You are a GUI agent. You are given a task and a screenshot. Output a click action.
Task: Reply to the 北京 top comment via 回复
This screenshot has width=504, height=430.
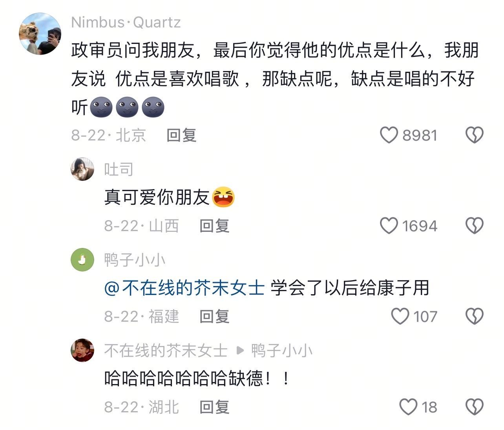click(181, 135)
